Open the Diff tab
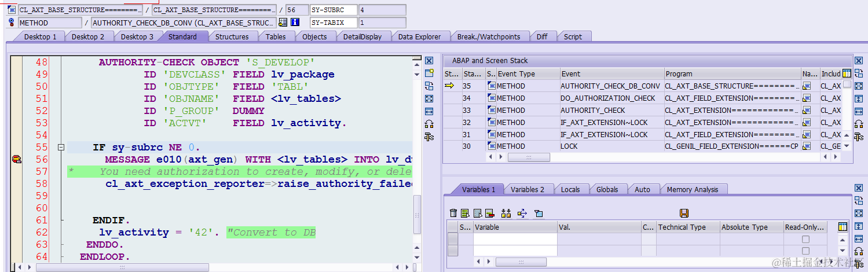 click(x=542, y=36)
